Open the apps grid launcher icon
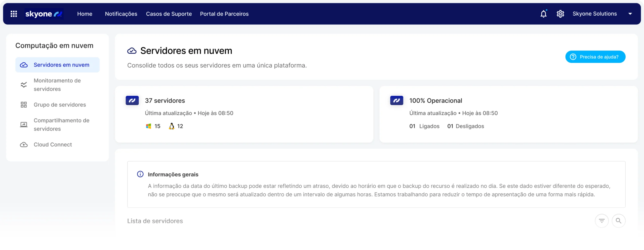Viewport: 644px width, 250px height. (14, 14)
